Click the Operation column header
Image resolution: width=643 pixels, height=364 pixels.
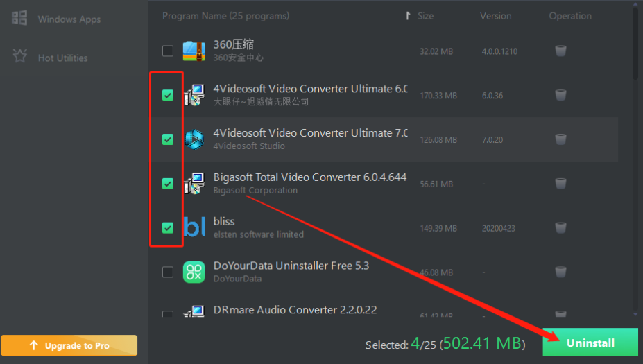click(x=570, y=16)
